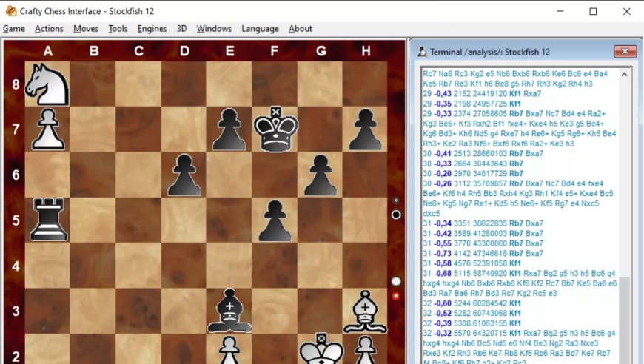Select the white bishop on h3
644x364 pixels.
click(x=365, y=311)
